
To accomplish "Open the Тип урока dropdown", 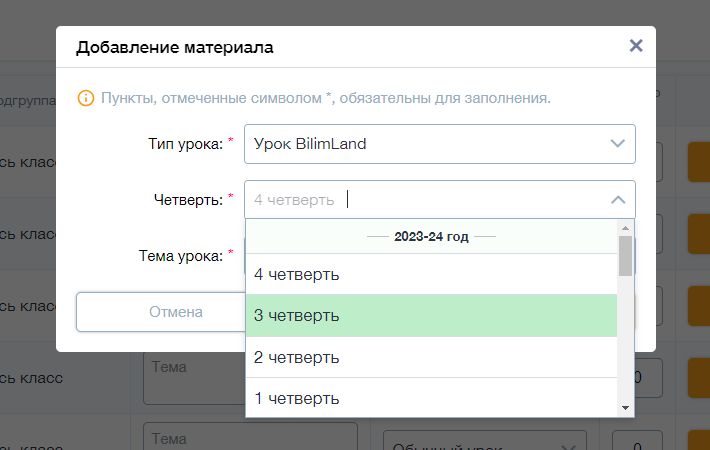I will pyautogui.click(x=440, y=144).
